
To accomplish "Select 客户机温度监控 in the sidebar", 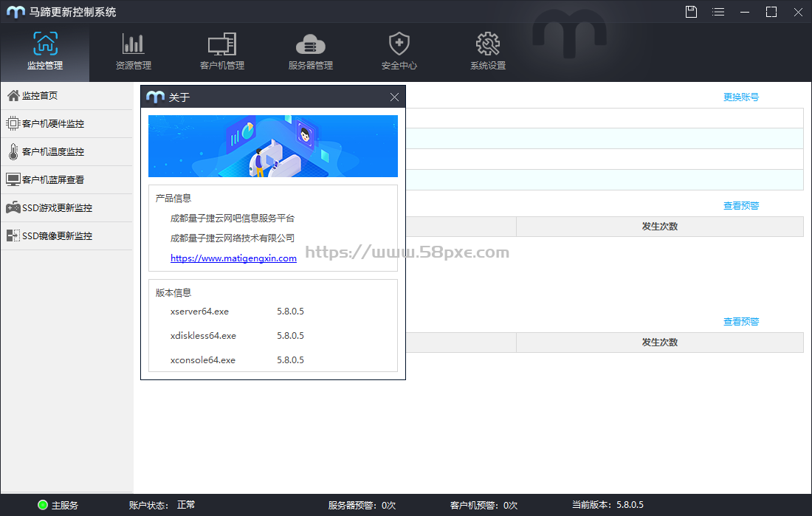I will [x=66, y=151].
